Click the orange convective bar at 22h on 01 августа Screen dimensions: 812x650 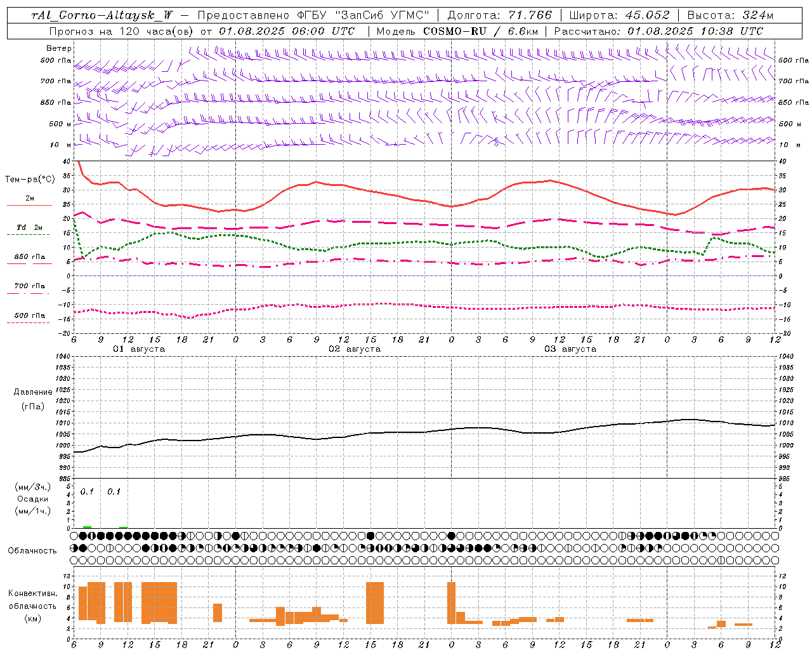(x=218, y=613)
